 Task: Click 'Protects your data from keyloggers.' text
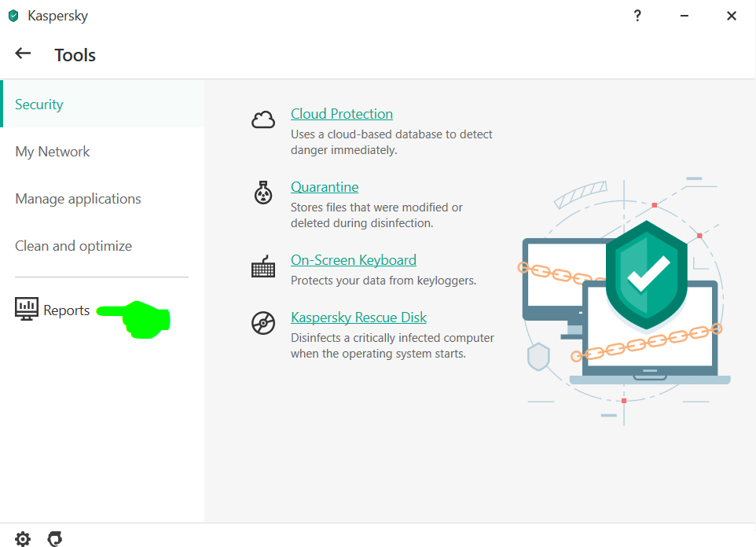(x=384, y=281)
